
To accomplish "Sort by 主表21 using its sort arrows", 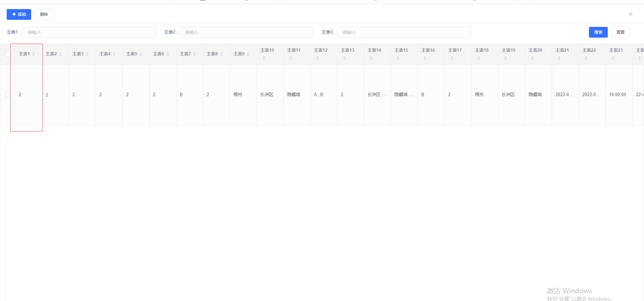I will (x=559, y=58).
